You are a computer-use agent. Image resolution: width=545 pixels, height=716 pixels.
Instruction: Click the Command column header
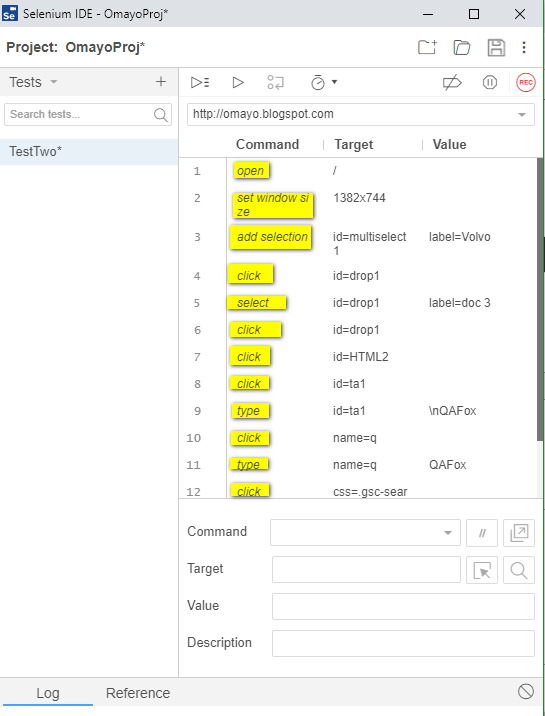coord(267,144)
